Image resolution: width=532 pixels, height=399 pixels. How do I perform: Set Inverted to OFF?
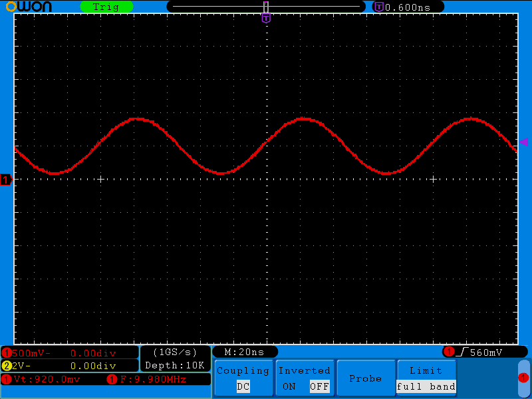point(319,386)
